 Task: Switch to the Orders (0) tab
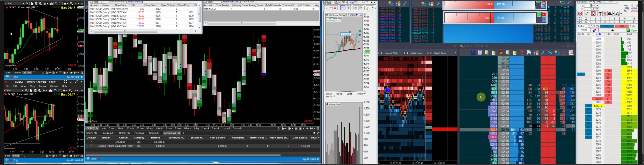click(124, 133)
